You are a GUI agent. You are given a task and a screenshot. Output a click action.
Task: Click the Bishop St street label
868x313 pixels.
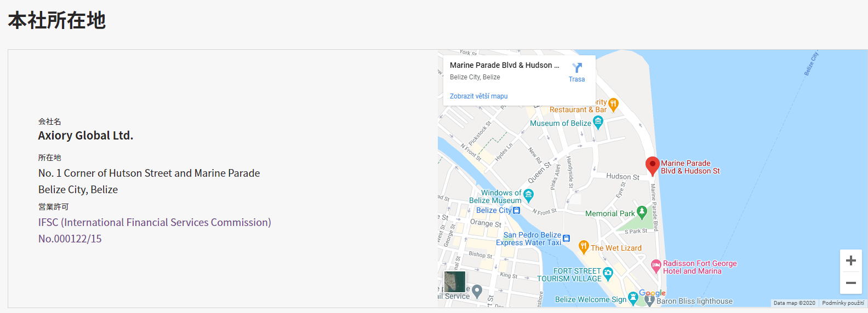(481, 254)
